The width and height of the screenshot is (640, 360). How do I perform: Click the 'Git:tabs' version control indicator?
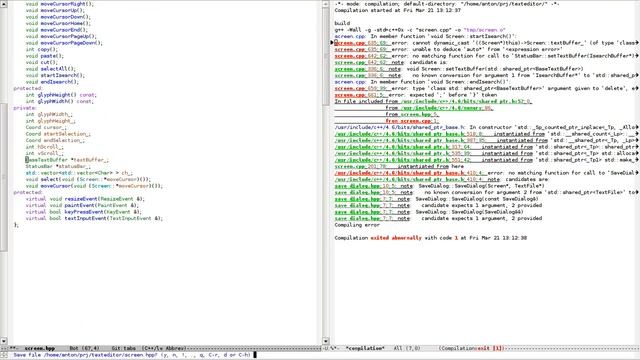pos(124,349)
